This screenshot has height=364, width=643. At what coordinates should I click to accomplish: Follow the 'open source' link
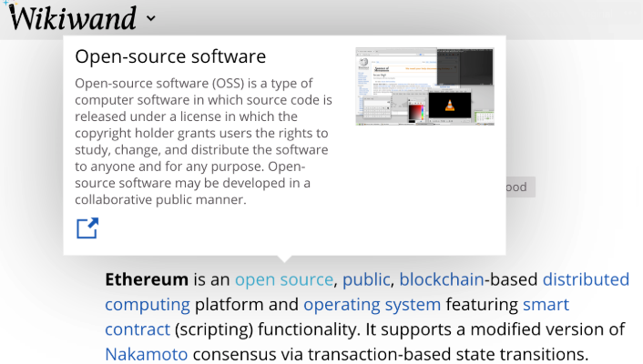coord(284,279)
